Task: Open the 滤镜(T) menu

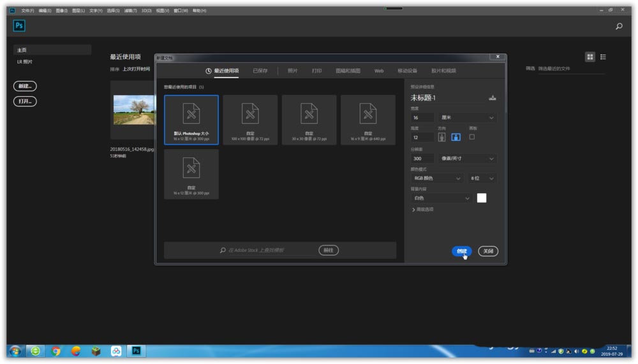Action: (130, 11)
